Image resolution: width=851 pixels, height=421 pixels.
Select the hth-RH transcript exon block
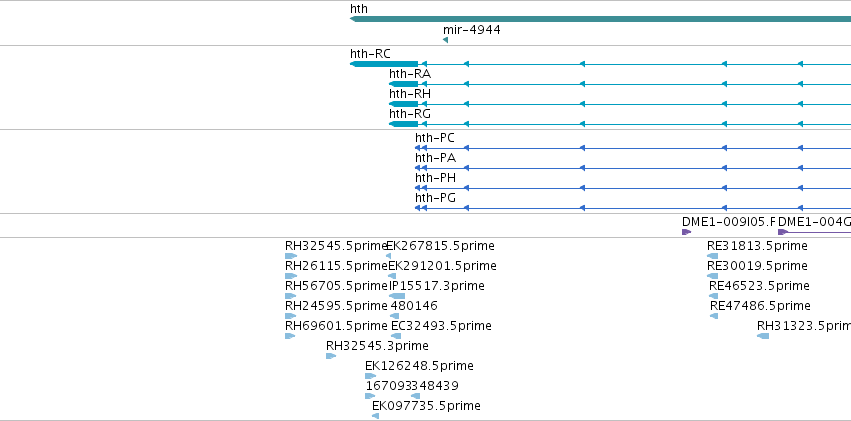[x=404, y=104]
